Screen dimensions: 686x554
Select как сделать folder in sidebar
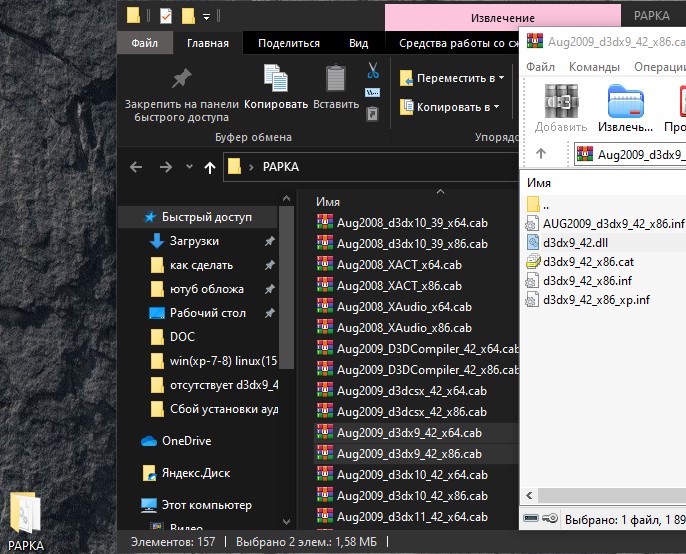201,265
